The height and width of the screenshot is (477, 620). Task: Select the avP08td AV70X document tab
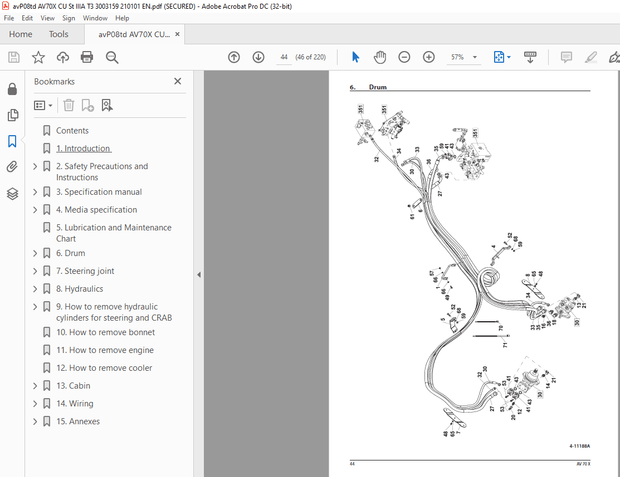[x=134, y=34]
